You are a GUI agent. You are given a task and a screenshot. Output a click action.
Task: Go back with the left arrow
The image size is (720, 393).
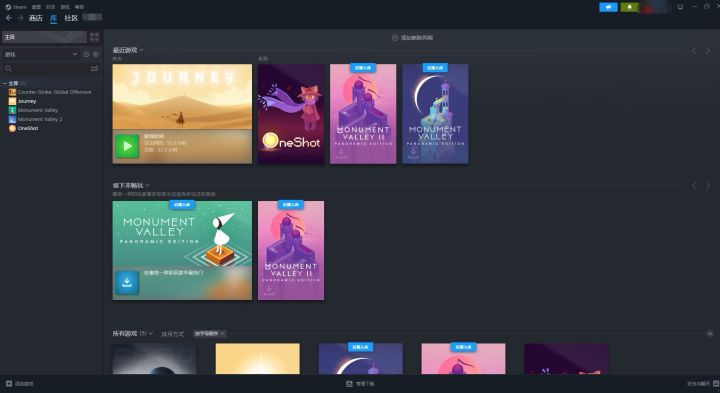[x=9, y=18]
